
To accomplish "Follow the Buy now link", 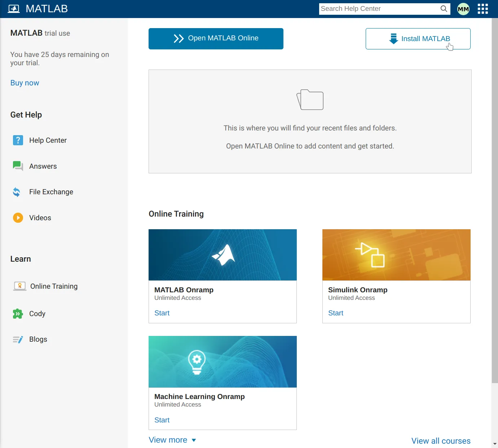I will point(25,83).
